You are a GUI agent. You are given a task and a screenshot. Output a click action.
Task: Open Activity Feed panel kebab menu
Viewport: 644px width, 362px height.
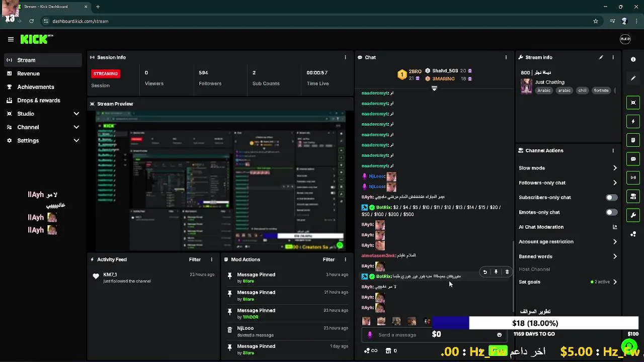click(211, 259)
